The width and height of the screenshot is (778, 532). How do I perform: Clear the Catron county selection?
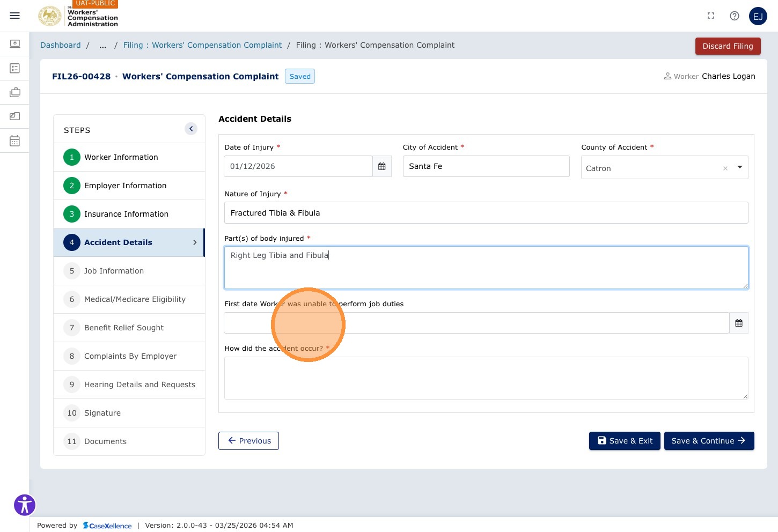pyautogui.click(x=725, y=168)
